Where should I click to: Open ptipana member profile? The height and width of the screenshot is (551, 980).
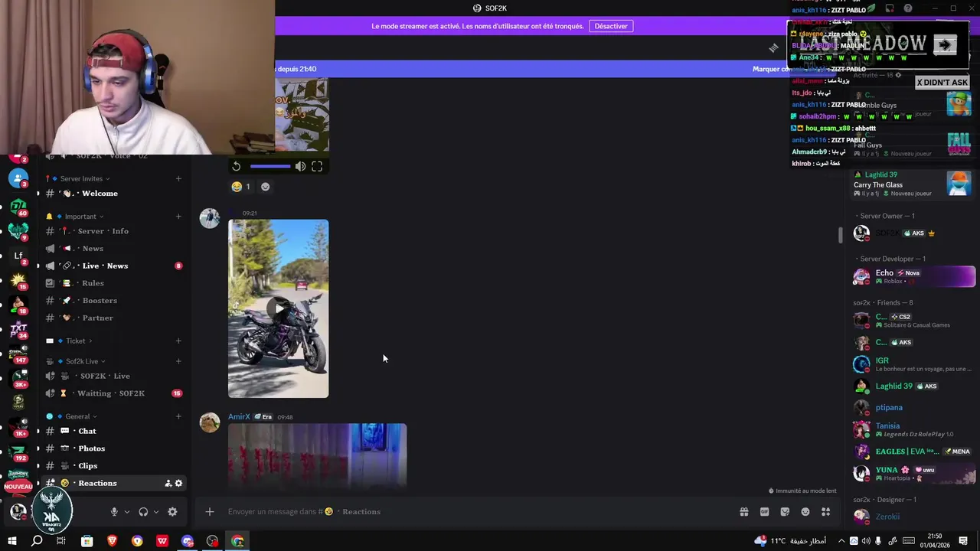[914, 408]
